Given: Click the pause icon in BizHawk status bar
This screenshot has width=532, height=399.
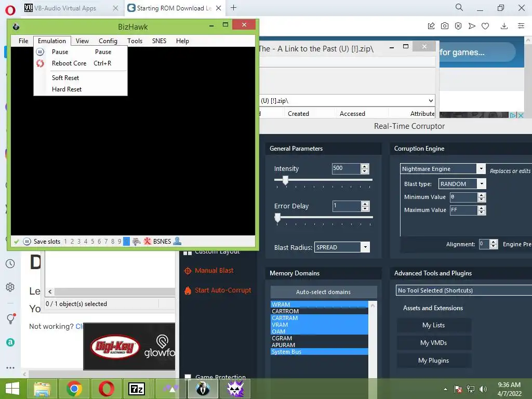Looking at the screenshot, I should pyautogui.click(x=27, y=242).
